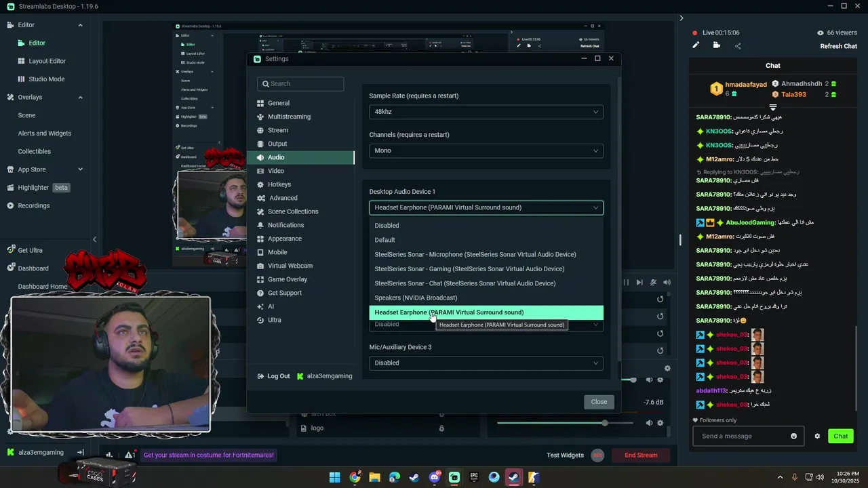Viewport: 868px width, 488px height.
Task: Select SteelSeries Sonar - Gaming option
Action: (486, 269)
